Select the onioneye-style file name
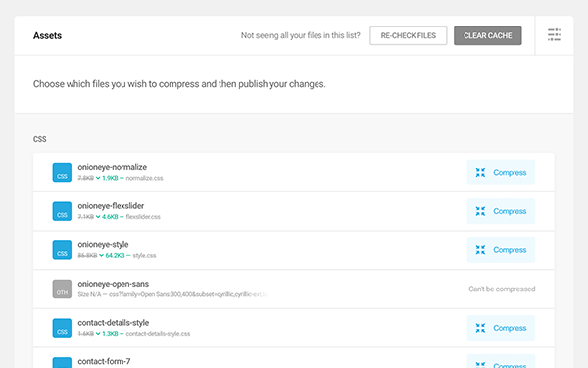This screenshot has width=588, height=368. click(103, 244)
